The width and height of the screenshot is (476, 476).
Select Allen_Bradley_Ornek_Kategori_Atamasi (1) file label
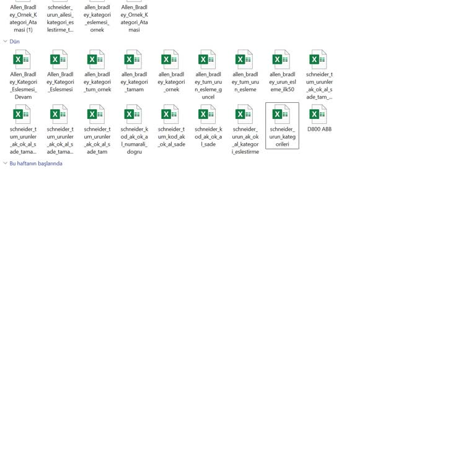pyautogui.click(x=23, y=19)
